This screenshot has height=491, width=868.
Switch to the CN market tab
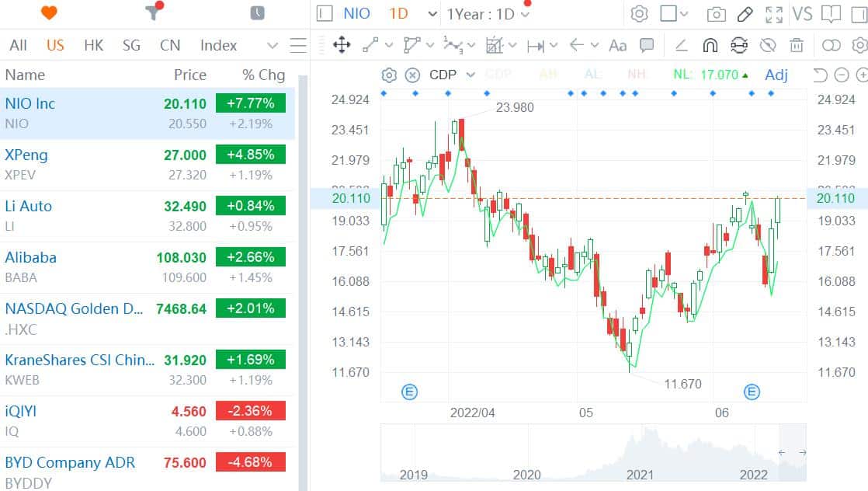click(x=170, y=45)
